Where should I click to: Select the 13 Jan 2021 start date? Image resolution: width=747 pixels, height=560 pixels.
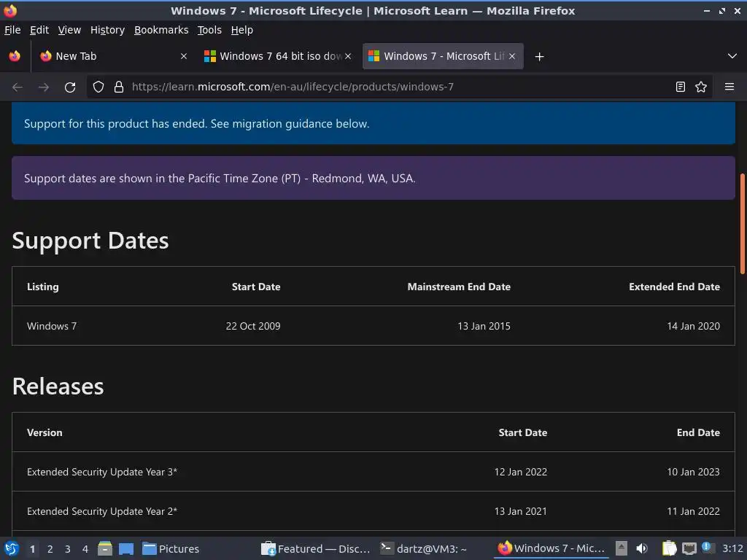tap(520, 511)
